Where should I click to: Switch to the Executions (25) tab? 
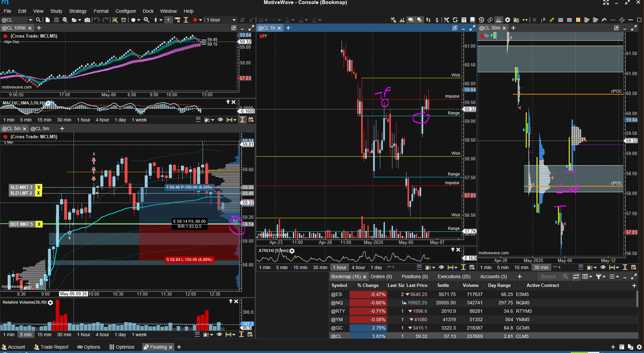(454, 276)
